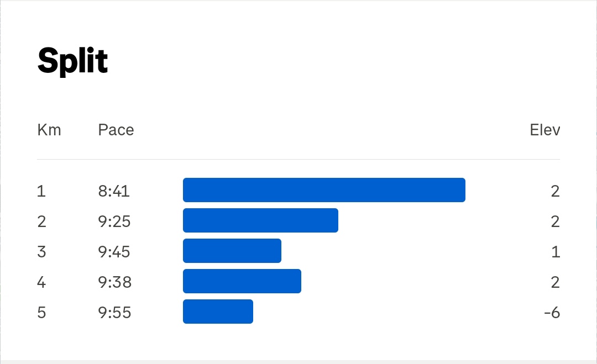Select the 9:45 pace value
The height and width of the screenshot is (364, 597).
pos(114,252)
